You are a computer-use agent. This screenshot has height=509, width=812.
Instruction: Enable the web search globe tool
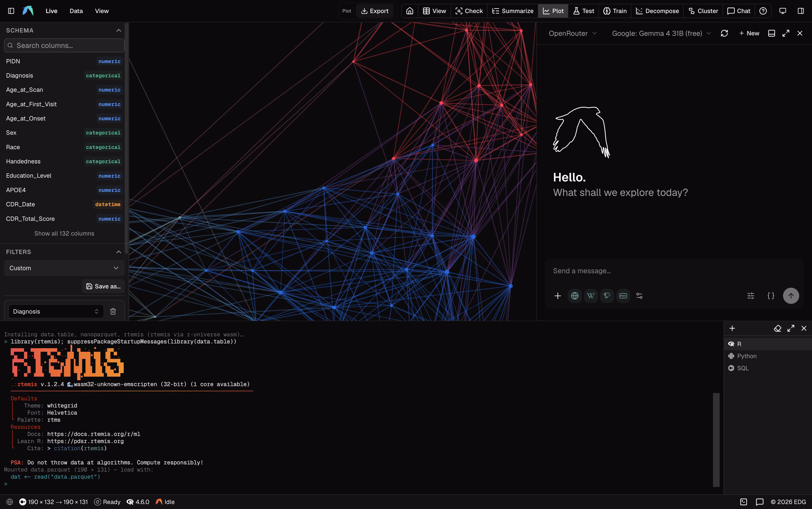pyautogui.click(x=575, y=296)
